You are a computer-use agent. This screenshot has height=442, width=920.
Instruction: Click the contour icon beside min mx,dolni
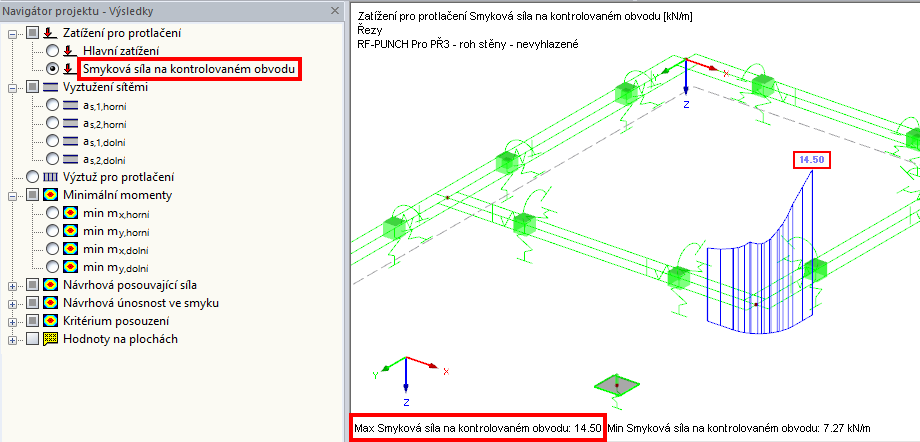pyautogui.click(x=70, y=249)
